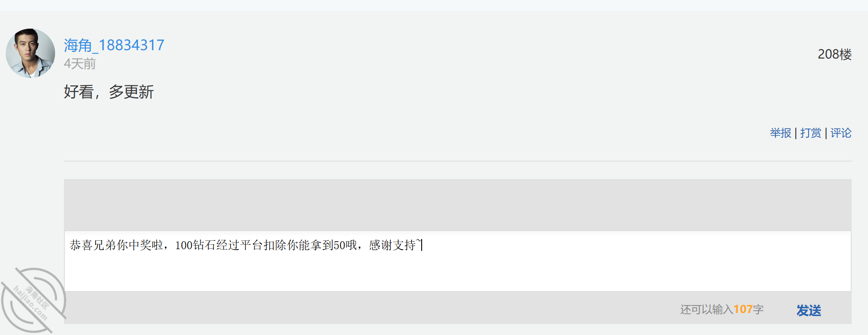Click the 208楼 floor number

[x=835, y=54]
